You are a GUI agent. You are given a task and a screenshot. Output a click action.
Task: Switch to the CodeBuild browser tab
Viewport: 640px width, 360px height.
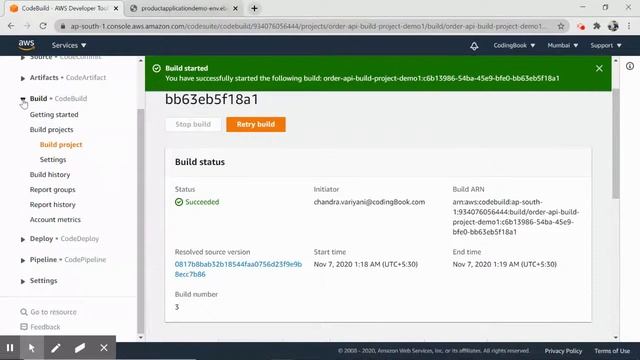pos(63,8)
